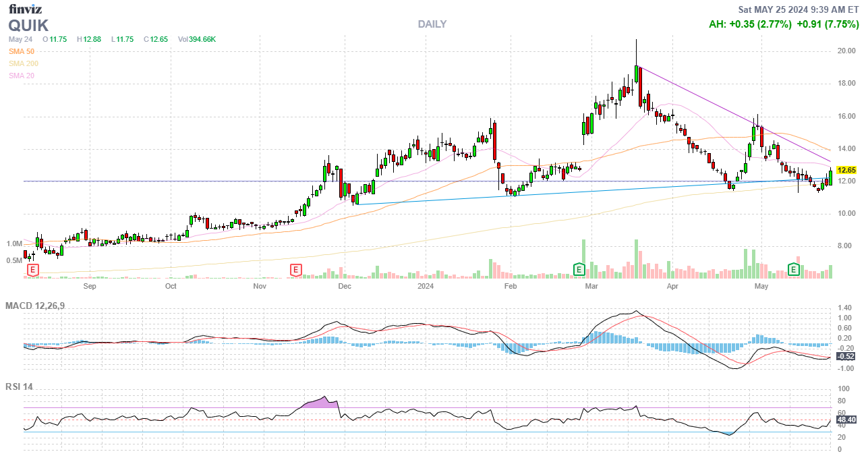Click the QUIK ticker symbol
Image resolution: width=868 pixels, height=460 pixels.
(28, 26)
